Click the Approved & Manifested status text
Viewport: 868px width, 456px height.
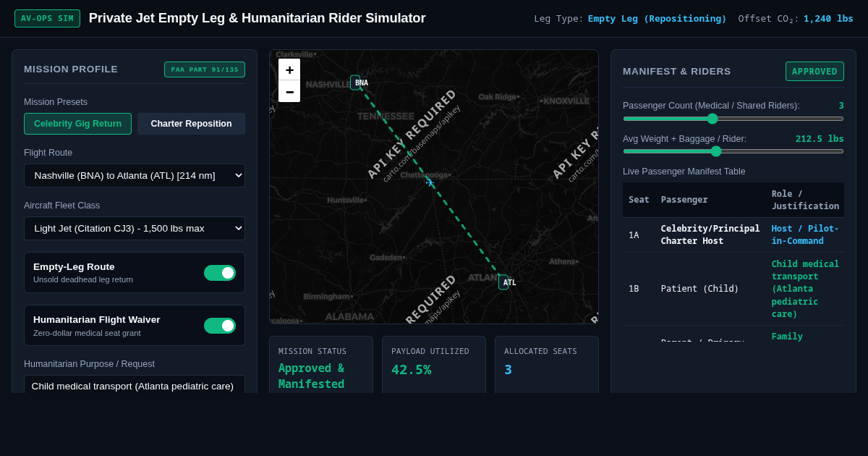click(312, 376)
